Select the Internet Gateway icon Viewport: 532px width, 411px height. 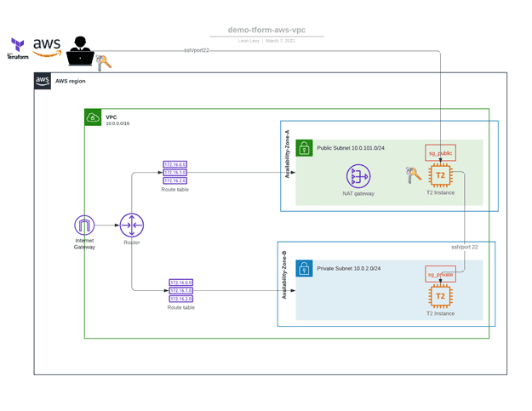click(84, 225)
